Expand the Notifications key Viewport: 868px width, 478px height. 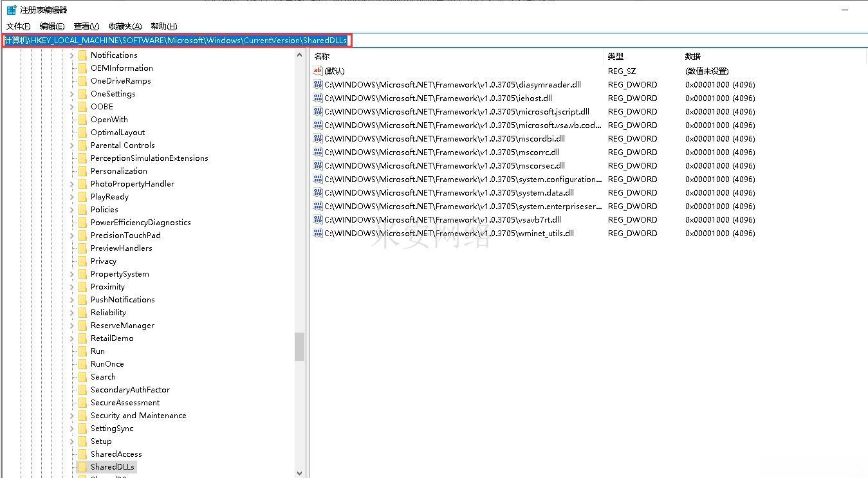click(72, 55)
